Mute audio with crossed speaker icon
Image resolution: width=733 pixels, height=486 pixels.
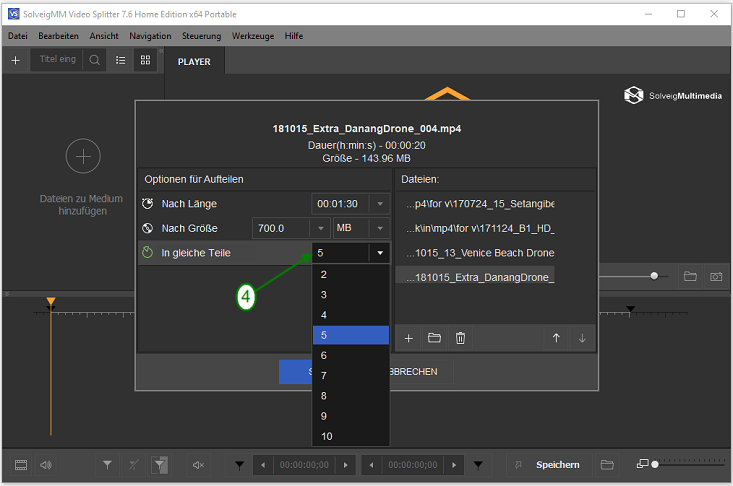tap(198, 465)
